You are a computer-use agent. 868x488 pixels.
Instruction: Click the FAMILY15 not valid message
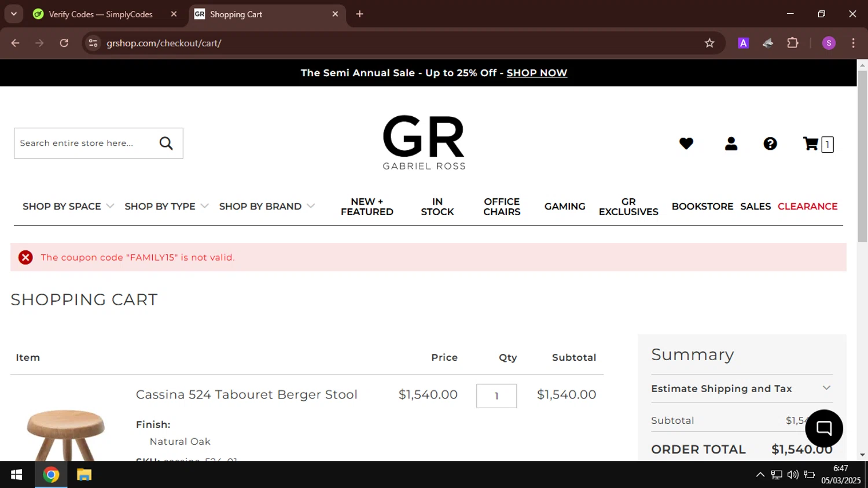click(x=138, y=257)
